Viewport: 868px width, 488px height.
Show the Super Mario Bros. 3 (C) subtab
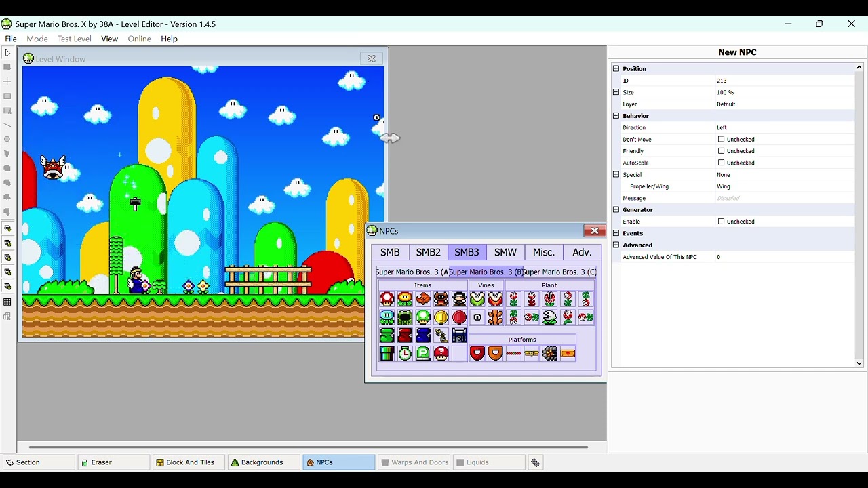pos(559,272)
